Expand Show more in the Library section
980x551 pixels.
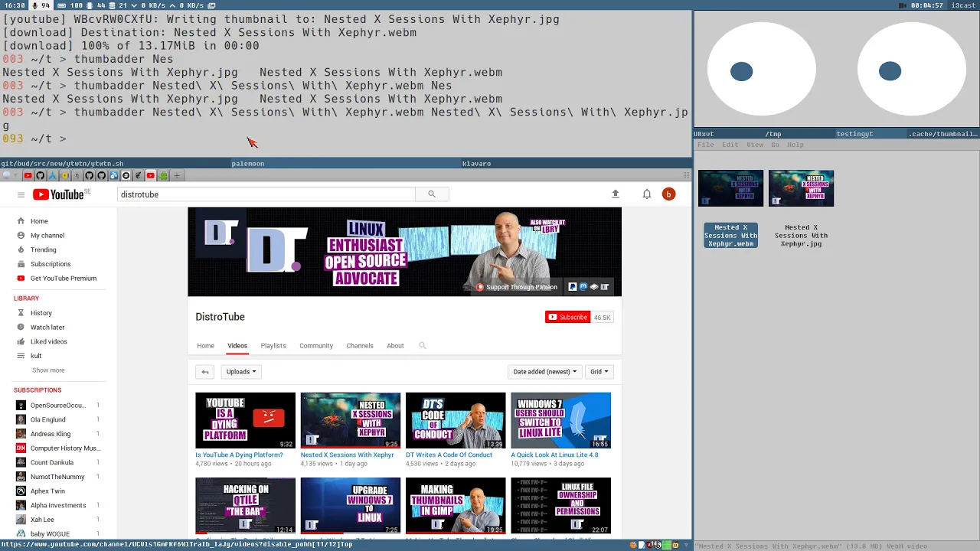[48, 370]
